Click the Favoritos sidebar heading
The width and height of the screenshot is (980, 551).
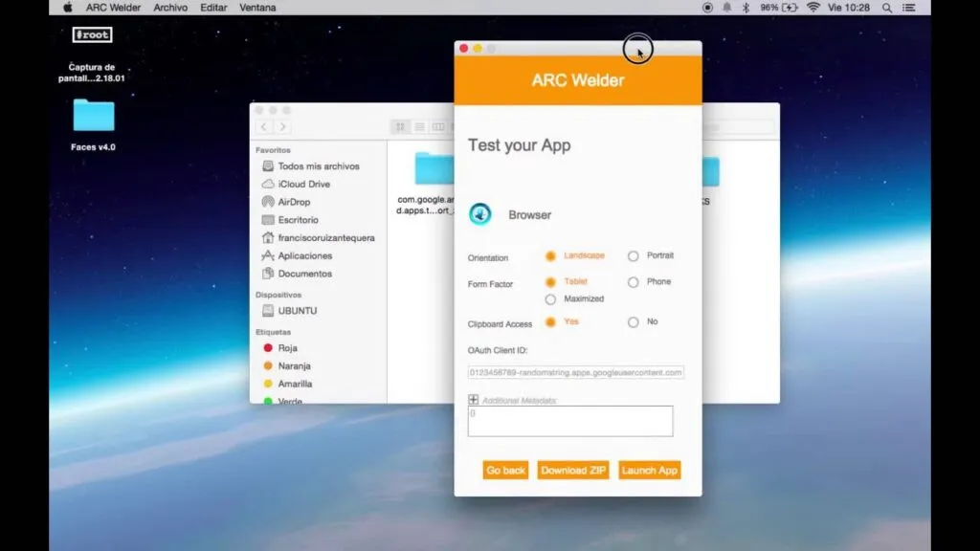[x=273, y=150]
